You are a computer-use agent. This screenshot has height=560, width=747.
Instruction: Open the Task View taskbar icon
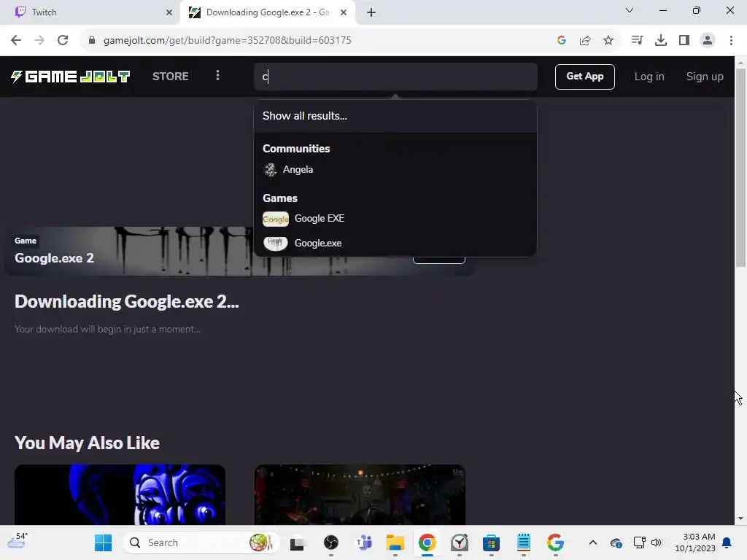tap(298, 542)
